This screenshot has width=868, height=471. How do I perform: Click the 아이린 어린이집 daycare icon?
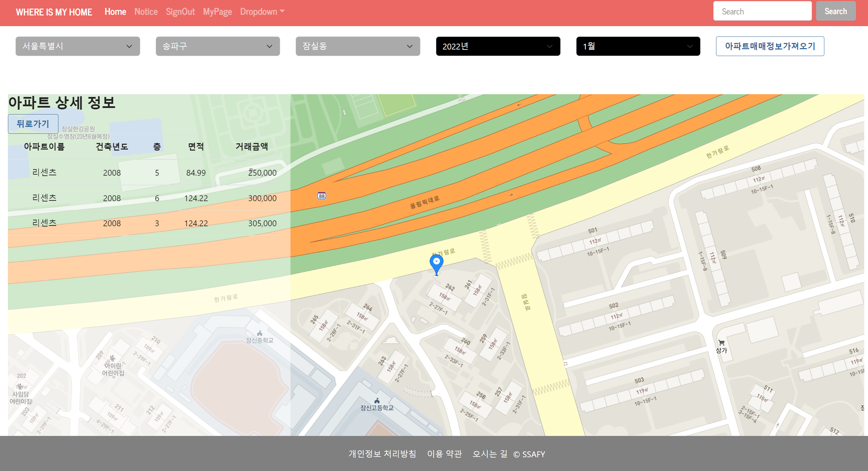112,358
